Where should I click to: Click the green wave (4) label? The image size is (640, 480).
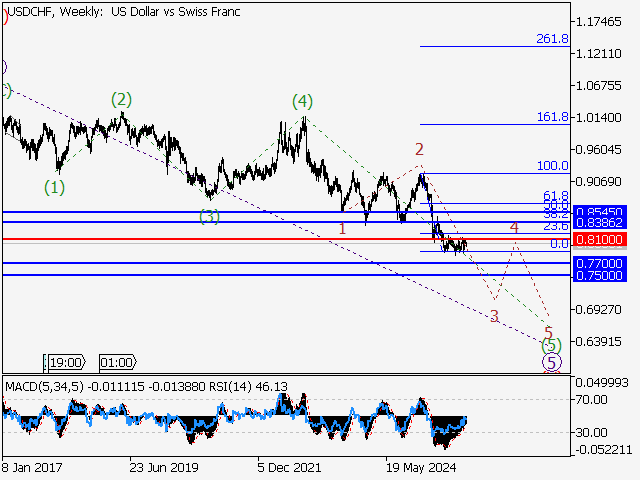click(303, 101)
